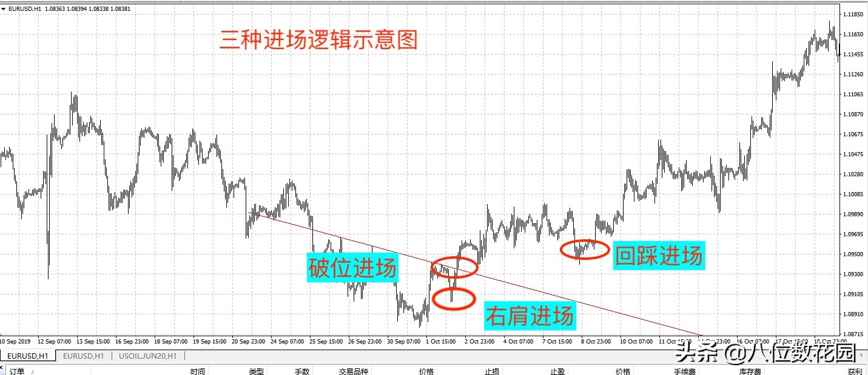Image resolution: width=868 pixels, height=375 pixels.
Task: Click the 破位进场 cyan text label
Action: pyautogui.click(x=352, y=268)
